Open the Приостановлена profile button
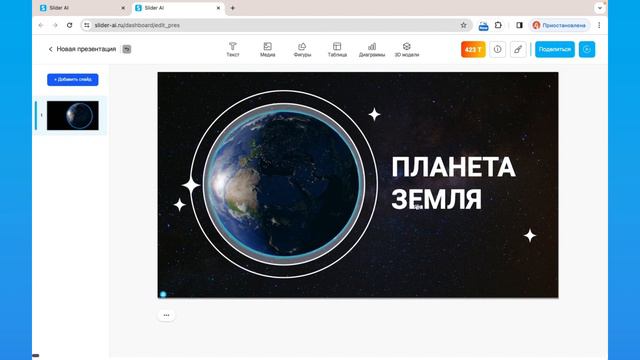640x360 pixels. click(x=560, y=25)
